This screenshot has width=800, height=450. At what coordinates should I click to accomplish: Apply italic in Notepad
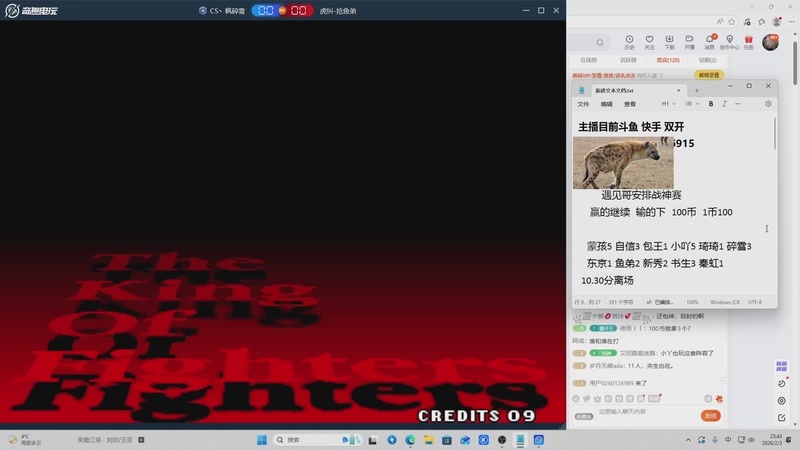click(x=724, y=104)
